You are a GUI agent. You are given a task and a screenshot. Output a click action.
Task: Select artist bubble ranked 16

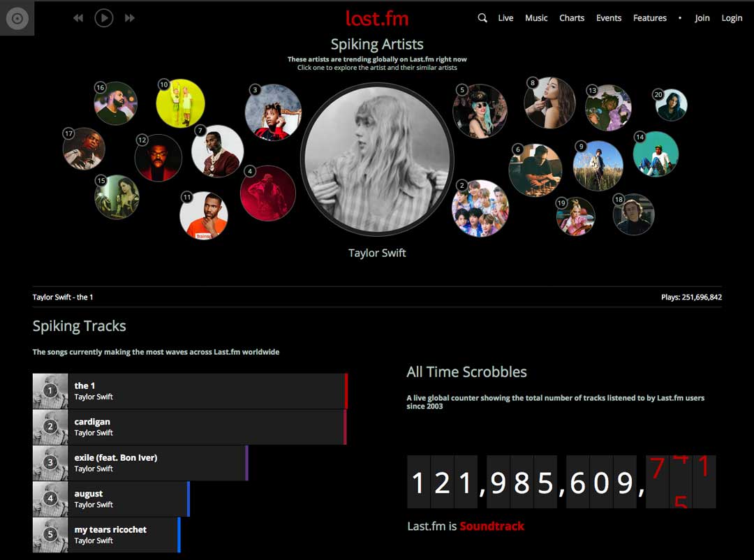[115, 103]
